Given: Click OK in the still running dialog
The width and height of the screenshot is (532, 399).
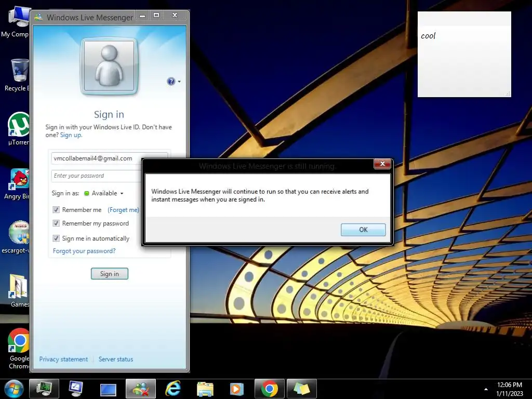Looking at the screenshot, I should [x=363, y=230].
